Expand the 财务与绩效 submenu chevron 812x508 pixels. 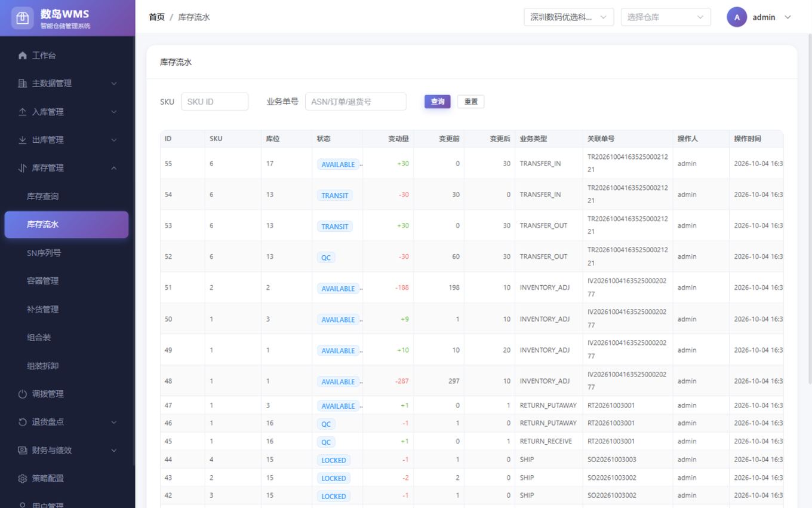114,450
